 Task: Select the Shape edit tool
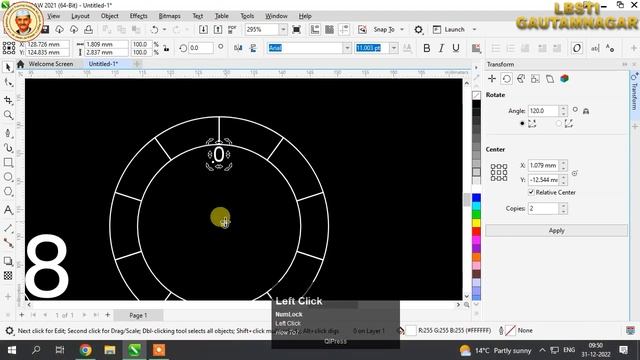pos(8,82)
